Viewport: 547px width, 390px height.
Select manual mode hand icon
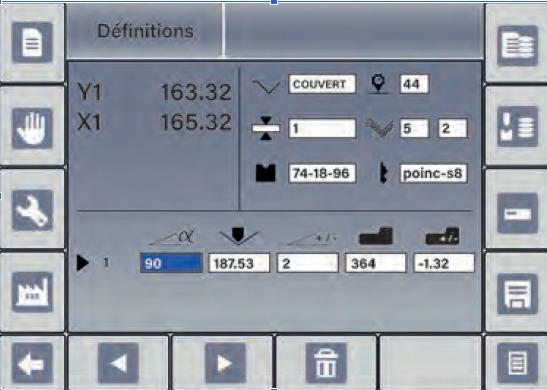(32, 128)
